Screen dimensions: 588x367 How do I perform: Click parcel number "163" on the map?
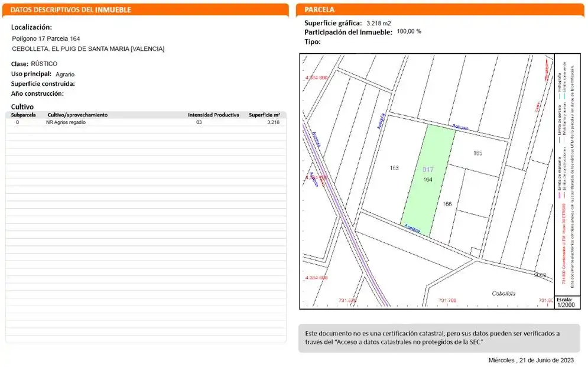click(x=394, y=168)
